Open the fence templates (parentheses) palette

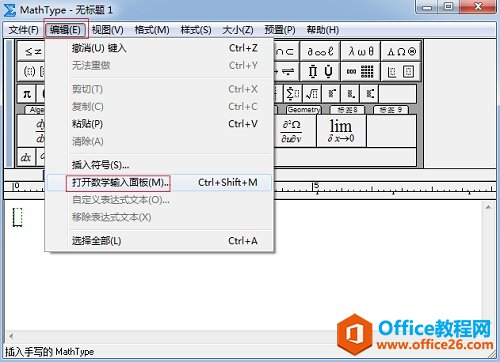31,71
